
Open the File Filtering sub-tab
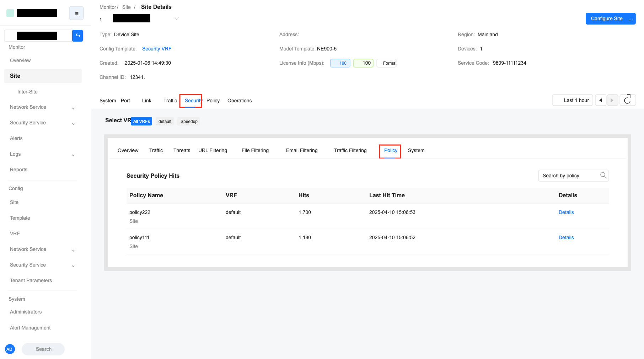tap(255, 150)
